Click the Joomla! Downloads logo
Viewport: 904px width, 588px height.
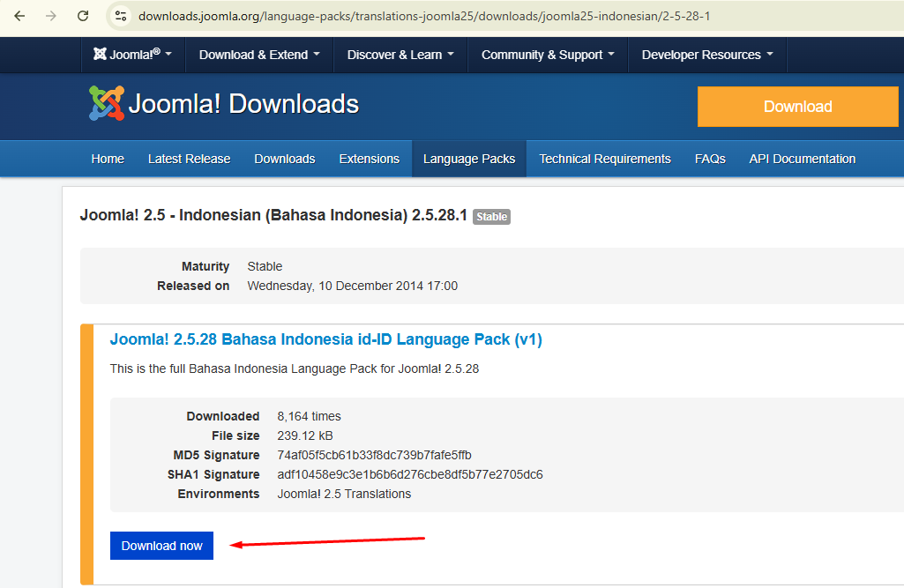click(x=224, y=104)
